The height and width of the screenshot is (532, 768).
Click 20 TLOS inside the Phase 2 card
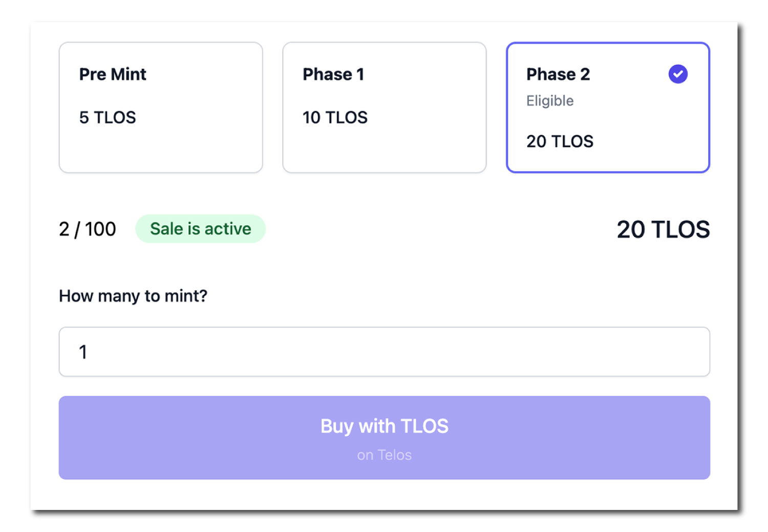(560, 141)
